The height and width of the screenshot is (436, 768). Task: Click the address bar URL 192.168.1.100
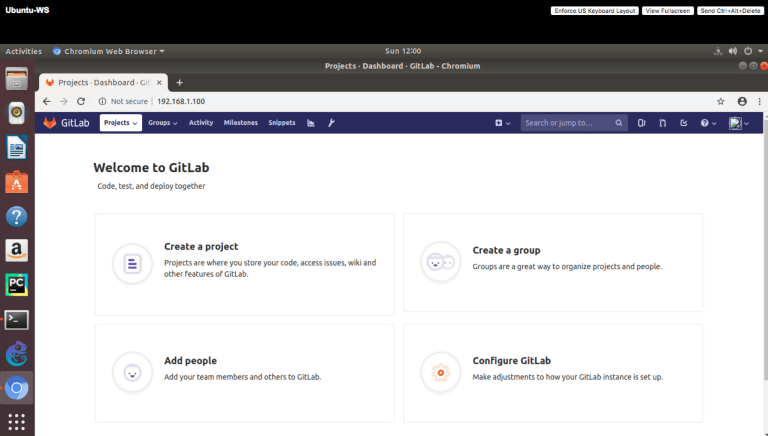coord(181,101)
